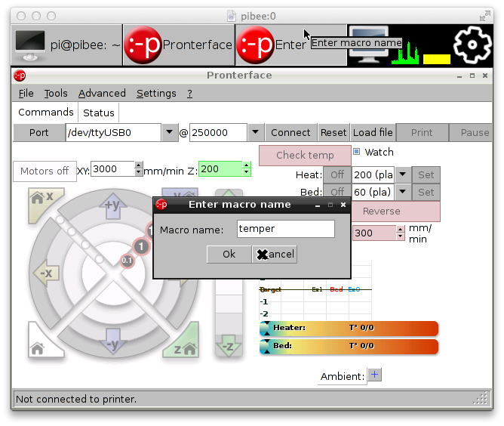Click the yellow indicator block in top panel
Screen dimensions: 504x426
tap(437, 59)
